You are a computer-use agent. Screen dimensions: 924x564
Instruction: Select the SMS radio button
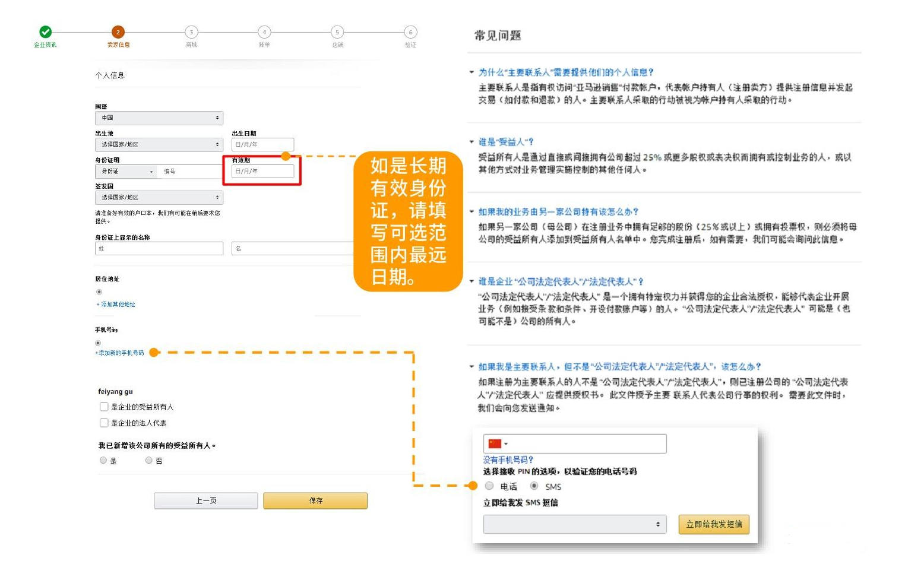pyautogui.click(x=534, y=486)
